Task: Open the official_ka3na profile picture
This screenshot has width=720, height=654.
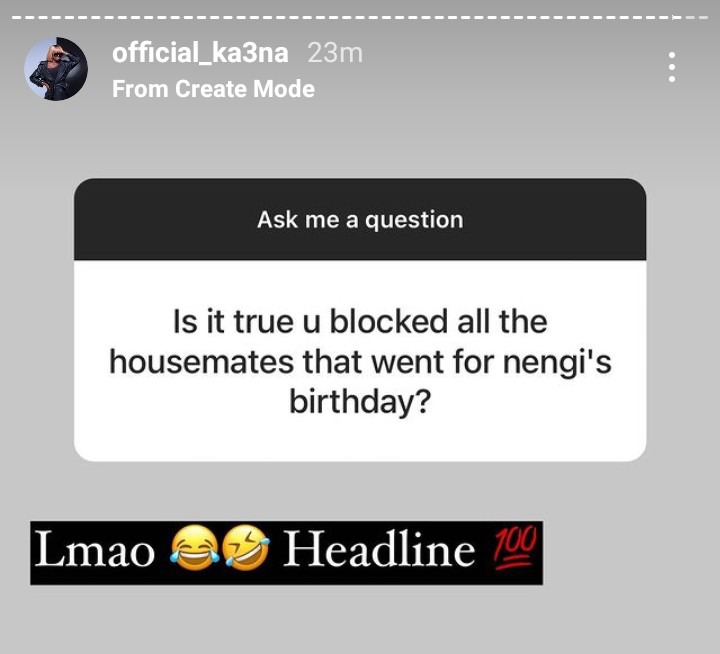Action: point(56,69)
